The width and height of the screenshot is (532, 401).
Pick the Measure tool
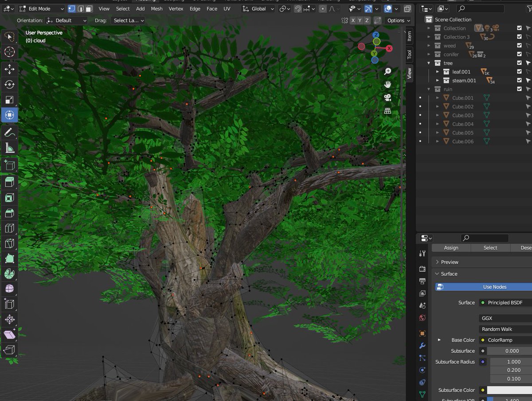tap(9, 148)
